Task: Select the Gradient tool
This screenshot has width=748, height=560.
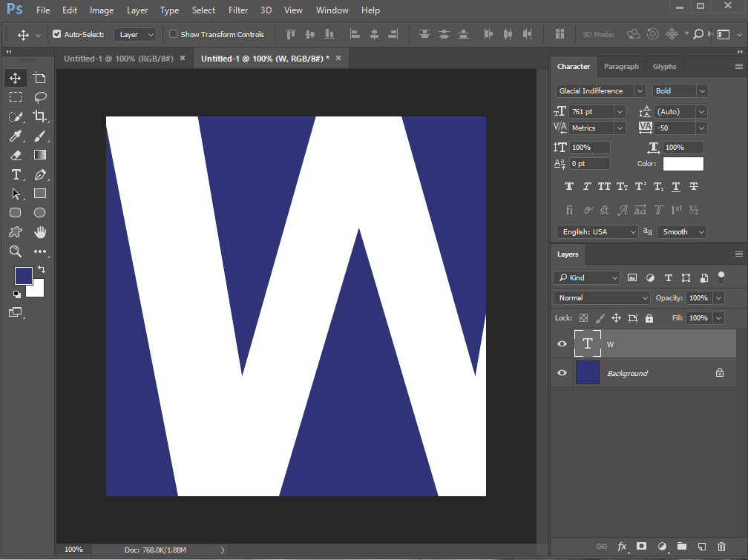Action: tap(40, 155)
